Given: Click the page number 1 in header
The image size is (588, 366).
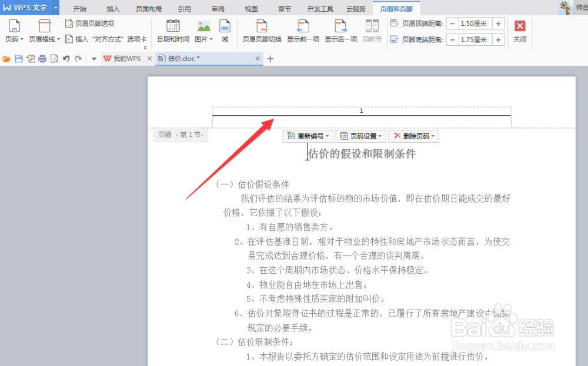Looking at the screenshot, I should click(x=362, y=111).
